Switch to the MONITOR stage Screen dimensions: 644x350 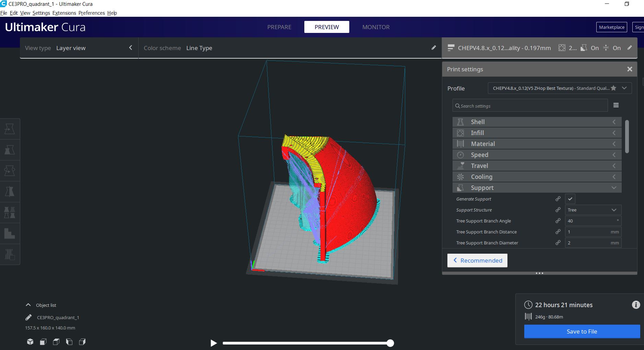pos(376,27)
